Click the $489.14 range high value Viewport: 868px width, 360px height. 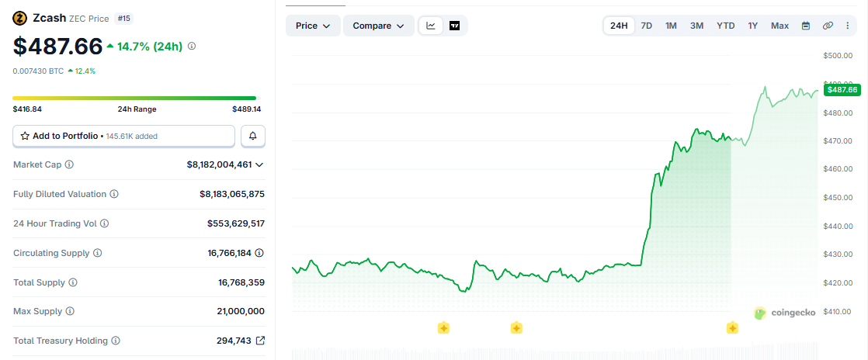[x=246, y=109]
